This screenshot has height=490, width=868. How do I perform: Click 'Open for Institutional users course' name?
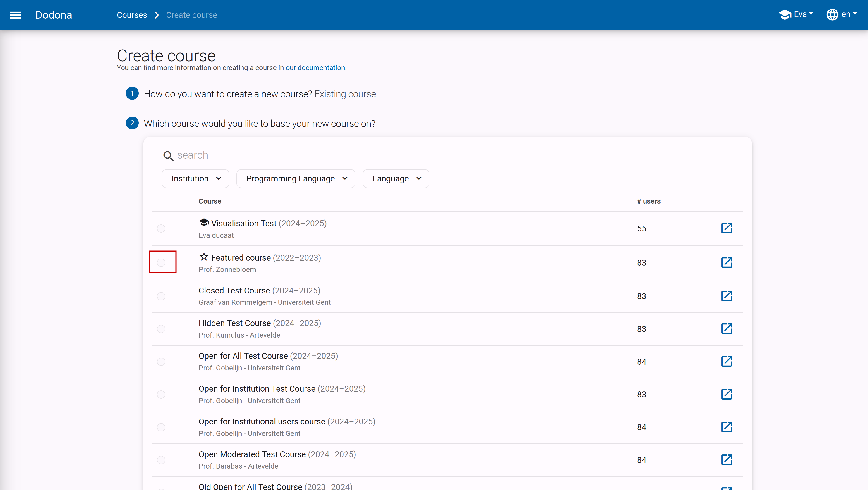click(262, 422)
